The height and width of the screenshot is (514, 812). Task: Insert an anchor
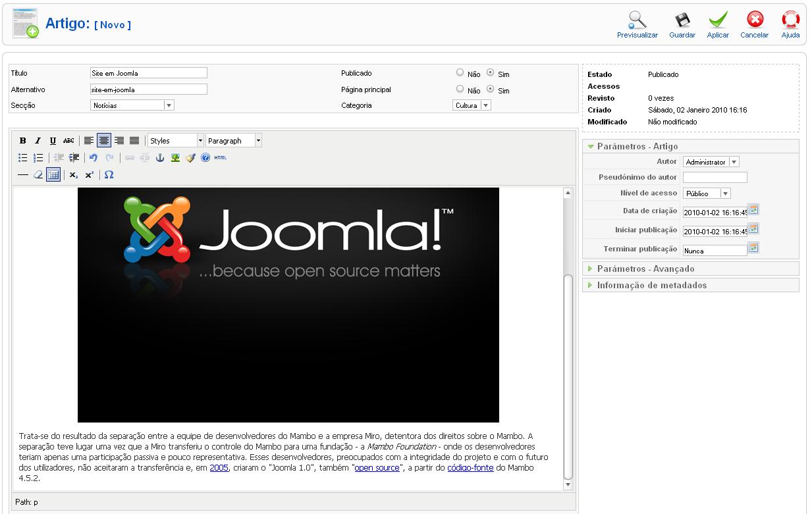coord(159,158)
